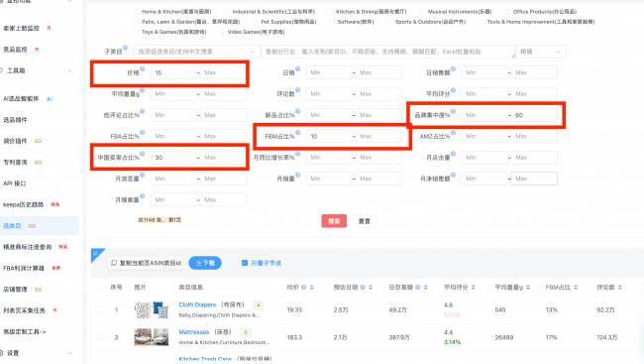This screenshot has width=644, height=364.
Task: Click the help icon next to FBM占比% filter
Action: click(x=298, y=133)
